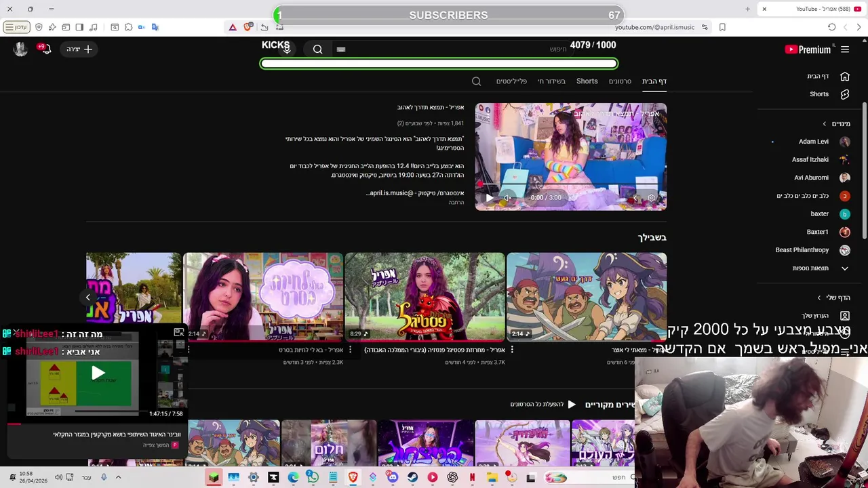Viewport: 868px width, 488px height.
Task: Click the Brave Shields lion icon
Action: [248, 27]
